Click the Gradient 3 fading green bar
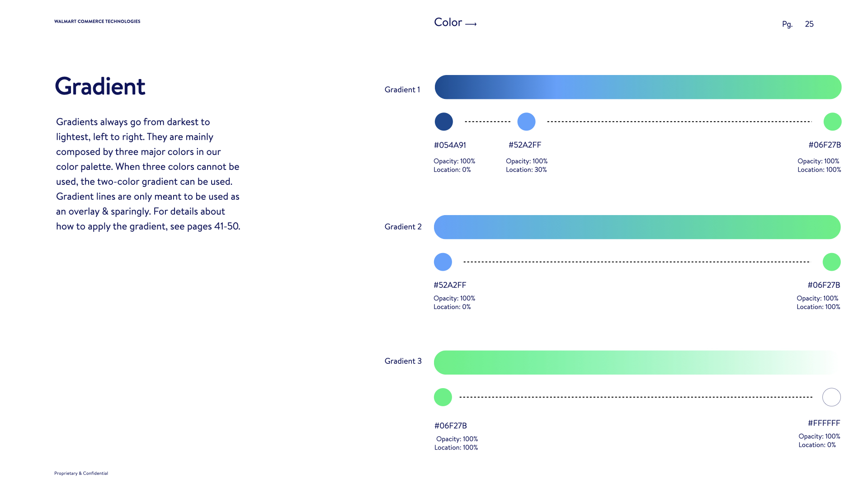868x488 pixels. 637,362
